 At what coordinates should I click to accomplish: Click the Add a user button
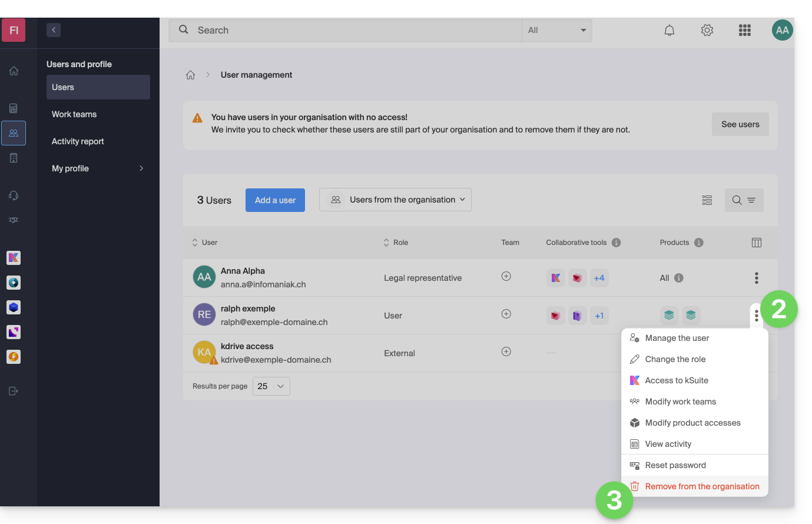[275, 200]
